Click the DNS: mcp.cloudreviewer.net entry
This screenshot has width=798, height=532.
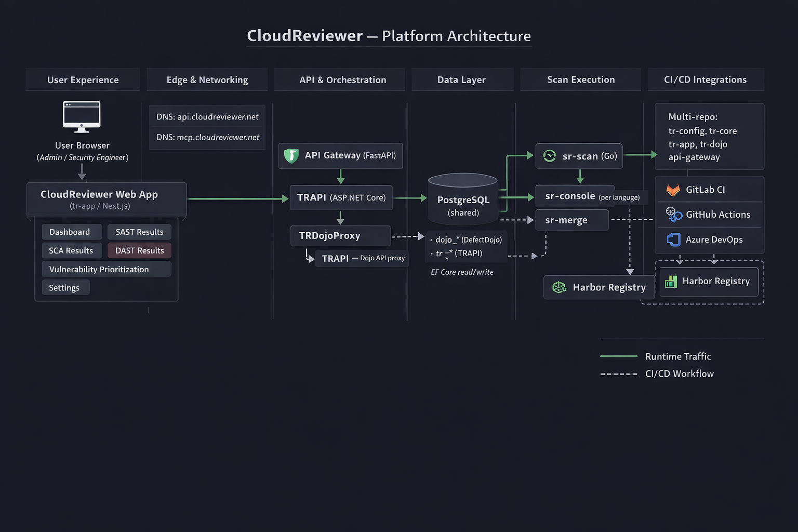tap(207, 137)
